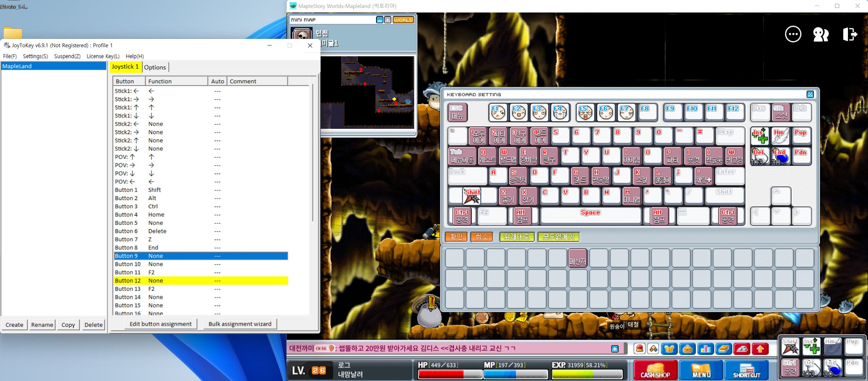Open the folder icon on the desktop
This screenshot has height=381, width=868.
pyautogui.click(x=13, y=33)
